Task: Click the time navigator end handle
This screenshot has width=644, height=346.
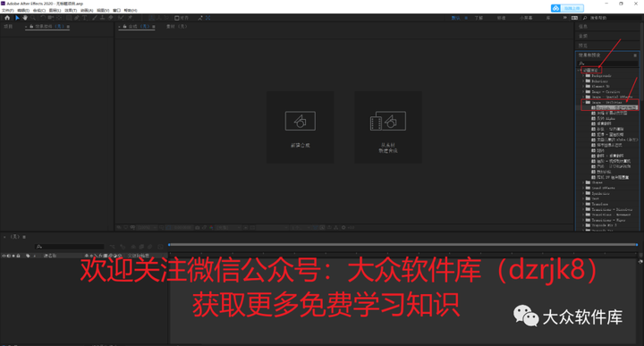Action: 637,245
